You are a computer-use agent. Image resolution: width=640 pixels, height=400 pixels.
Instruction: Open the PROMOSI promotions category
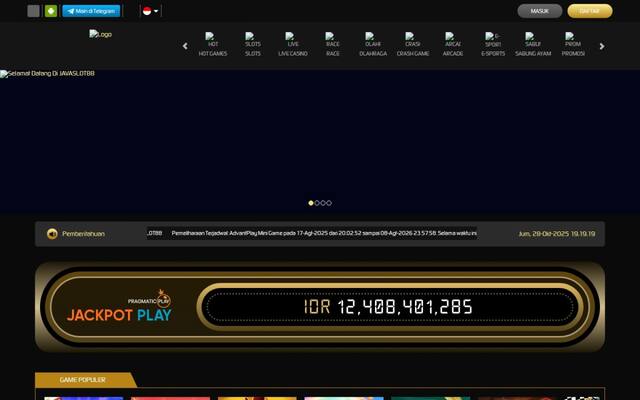point(573,44)
